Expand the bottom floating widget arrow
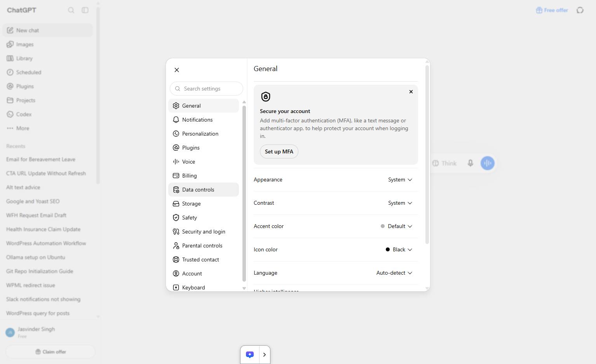596x364 pixels. [x=265, y=355]
